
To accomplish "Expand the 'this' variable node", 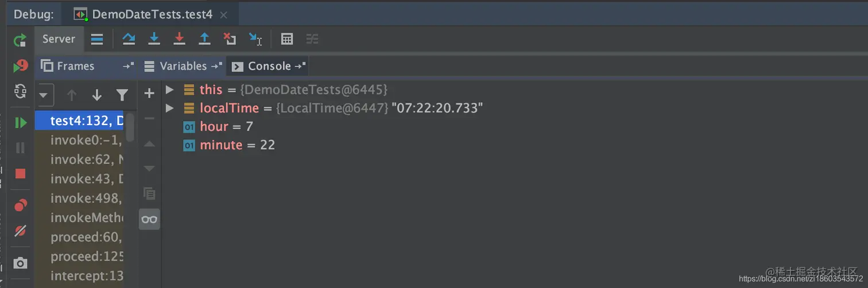I will click(x=169, y=89).
